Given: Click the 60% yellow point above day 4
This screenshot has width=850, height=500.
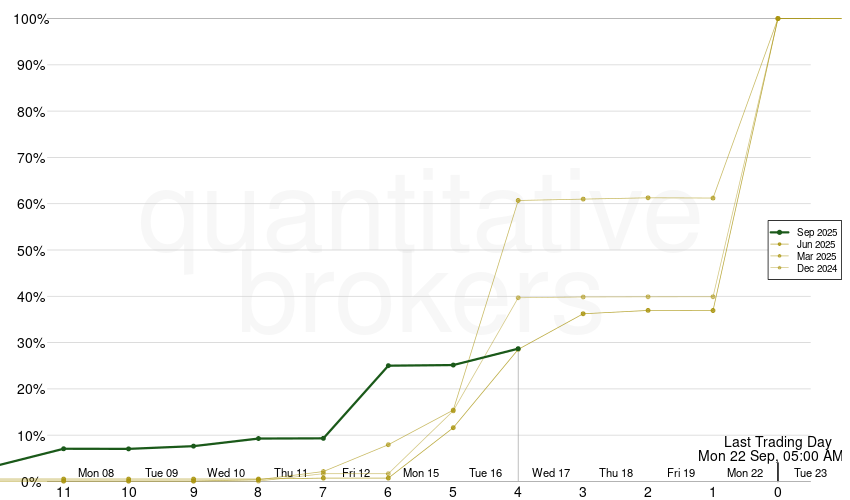Looking at the screenshot, I should [518, 200].
